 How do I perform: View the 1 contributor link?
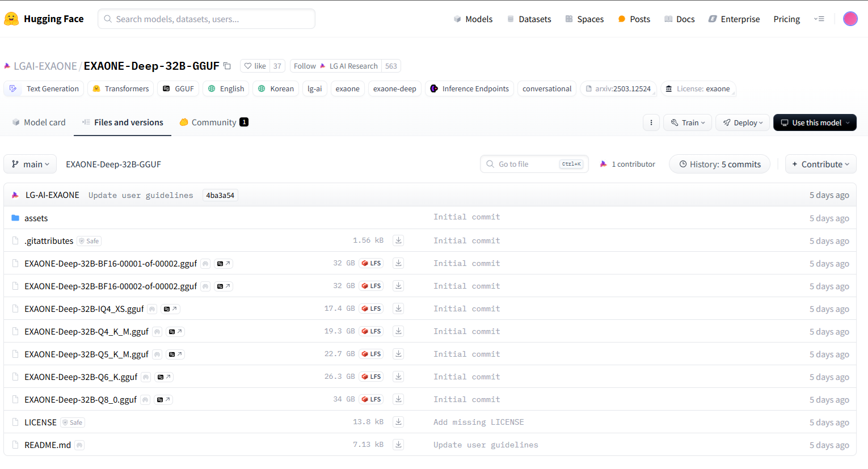tap(627, 164)
